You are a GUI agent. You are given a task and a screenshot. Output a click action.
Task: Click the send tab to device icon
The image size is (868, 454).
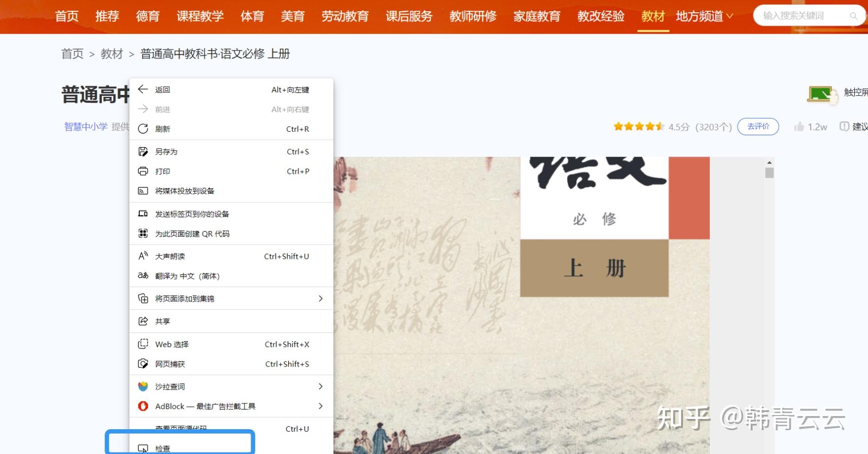coord(143,214)
